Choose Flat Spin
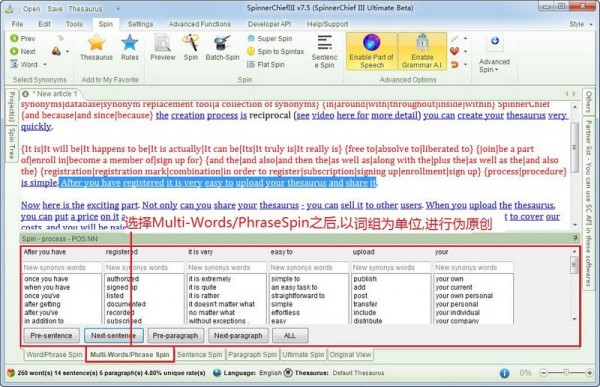600x387 pixels. [x=266, y=64]
